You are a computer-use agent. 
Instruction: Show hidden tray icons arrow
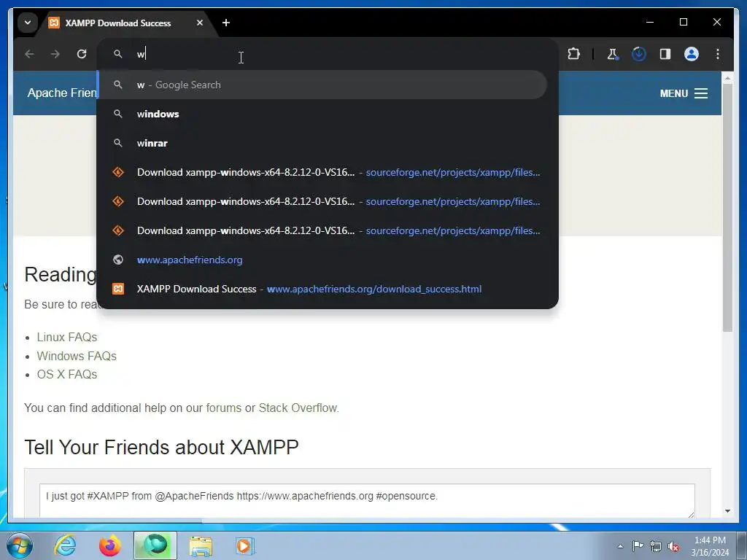[620, 546]
